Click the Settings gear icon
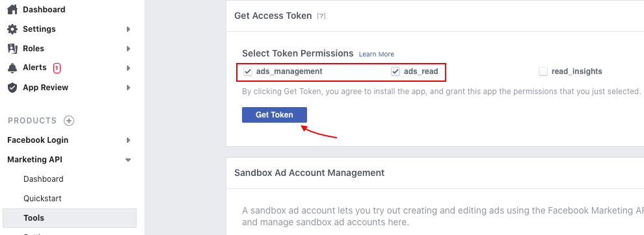The image size is (644, 235). (13, 29)
